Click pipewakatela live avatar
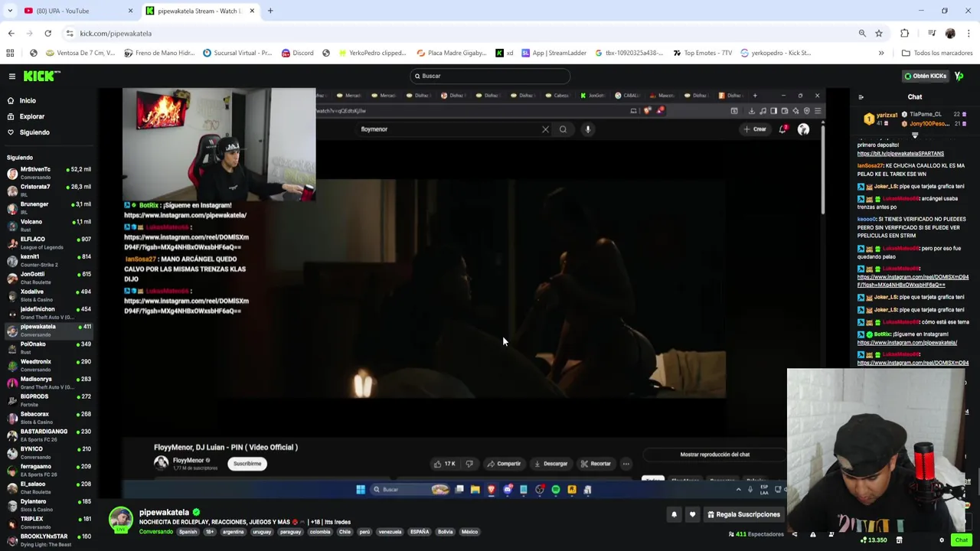Image resolution: width=980 pixels, height=551 pixels. pyautogui.click(x=120, y=520)
